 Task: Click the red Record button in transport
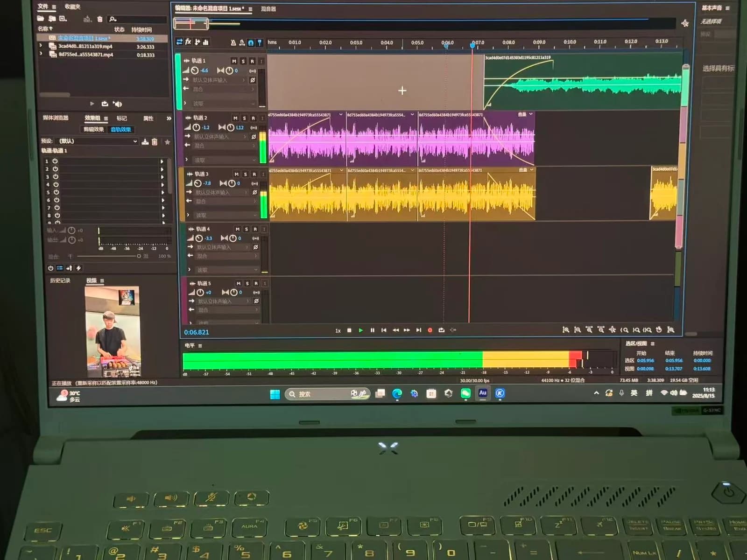[x=430, y=330]
